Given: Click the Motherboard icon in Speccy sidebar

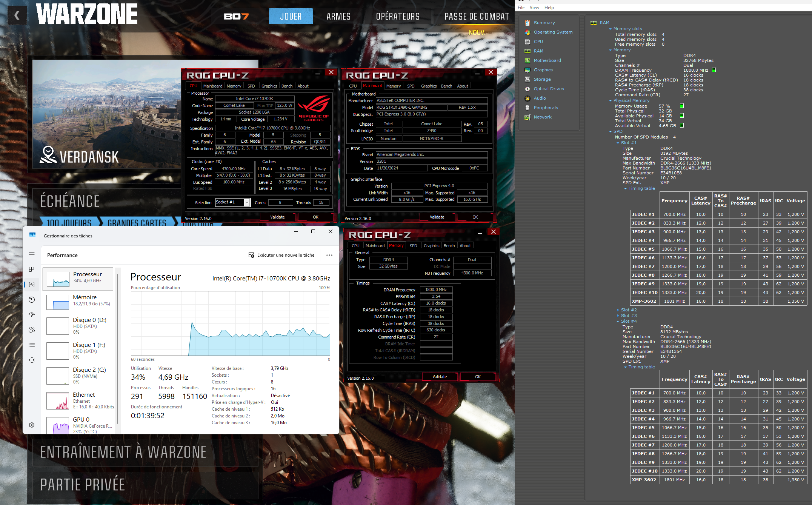Looking at the screenshot, I should [x=527, y=60].
